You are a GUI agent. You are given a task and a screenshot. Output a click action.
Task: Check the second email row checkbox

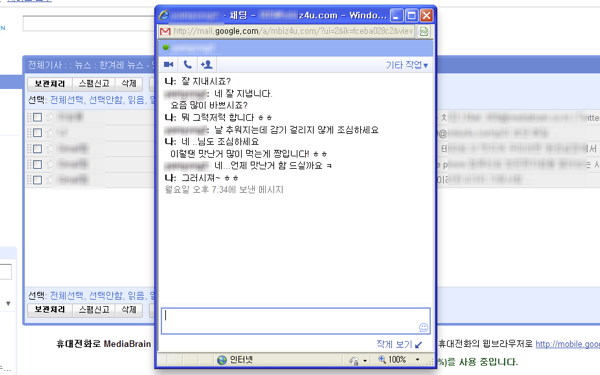pyautogui.click(x=38, y=133)
